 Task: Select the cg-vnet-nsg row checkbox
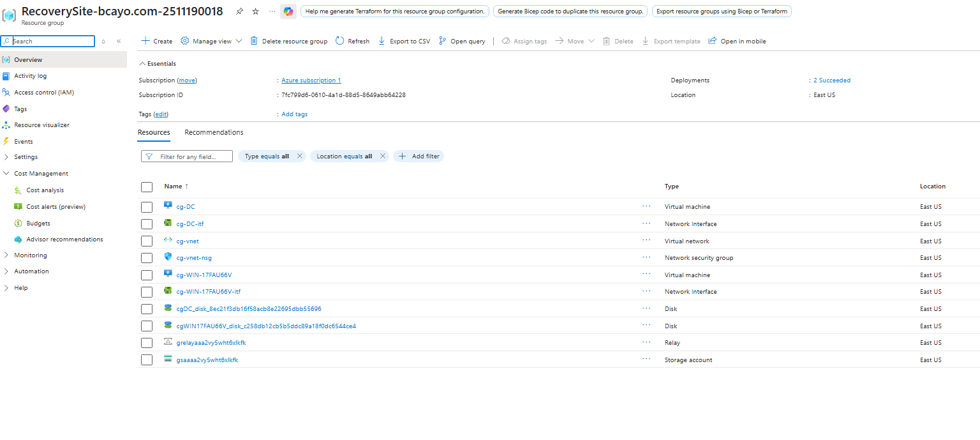pyautogui.click(x=147, y=258)
